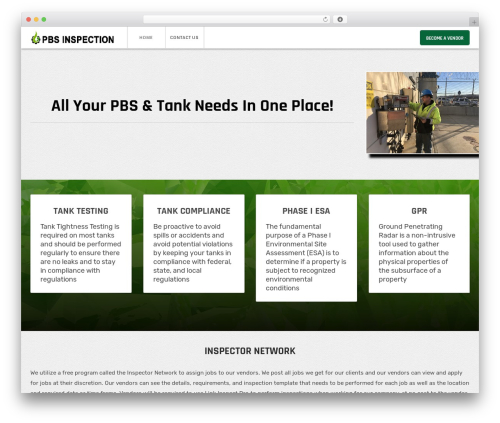The image size is (500, 423).
Task: Click the GPR card heading
Action: point(419,211)
